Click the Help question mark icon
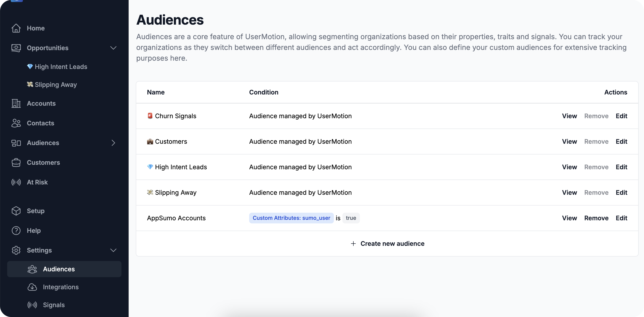 pos(16,231)
